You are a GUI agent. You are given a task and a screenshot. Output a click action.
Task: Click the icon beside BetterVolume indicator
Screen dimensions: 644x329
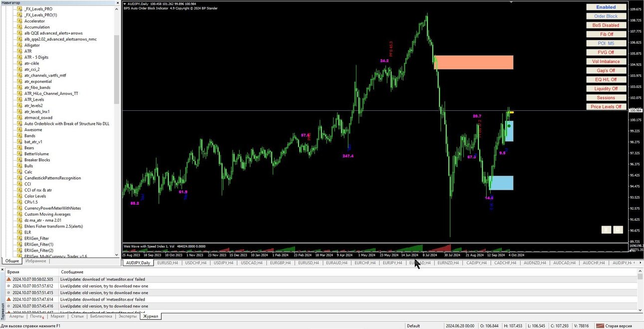tap(19, 154)
